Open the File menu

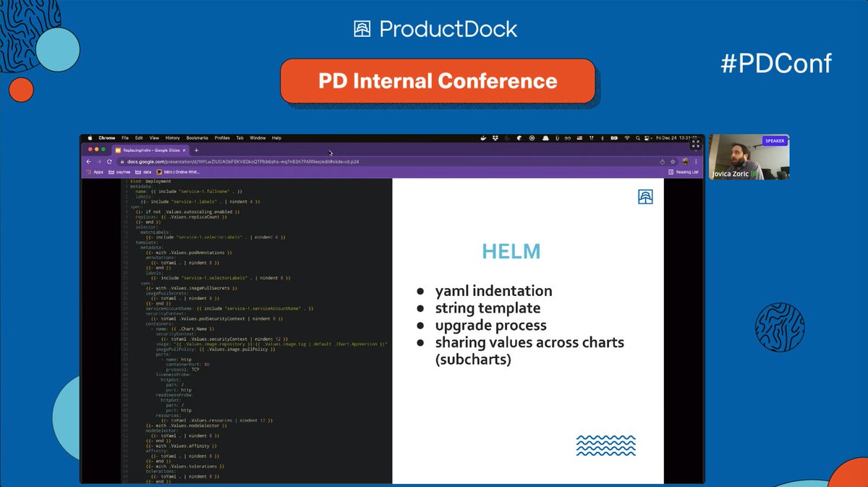(125, 137)
